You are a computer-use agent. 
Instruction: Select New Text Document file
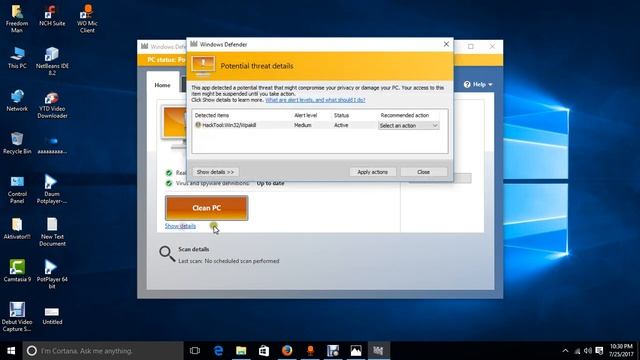point(52,232)
